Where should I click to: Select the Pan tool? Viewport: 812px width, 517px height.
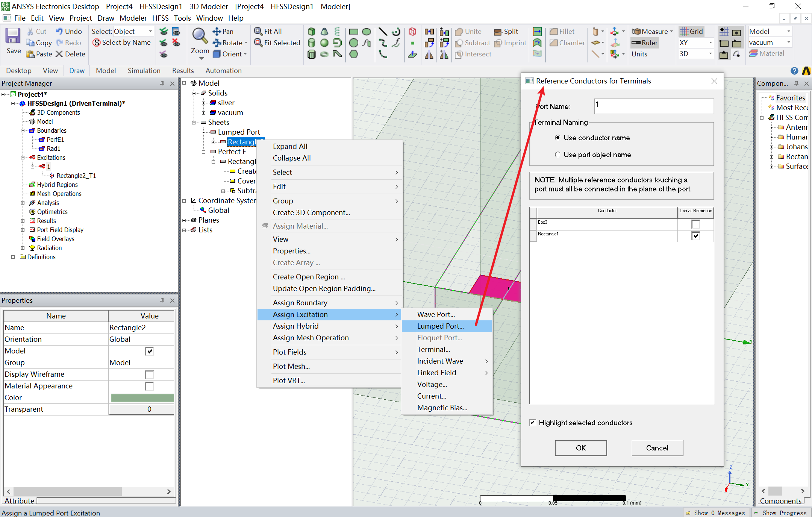tap(223, 32)
